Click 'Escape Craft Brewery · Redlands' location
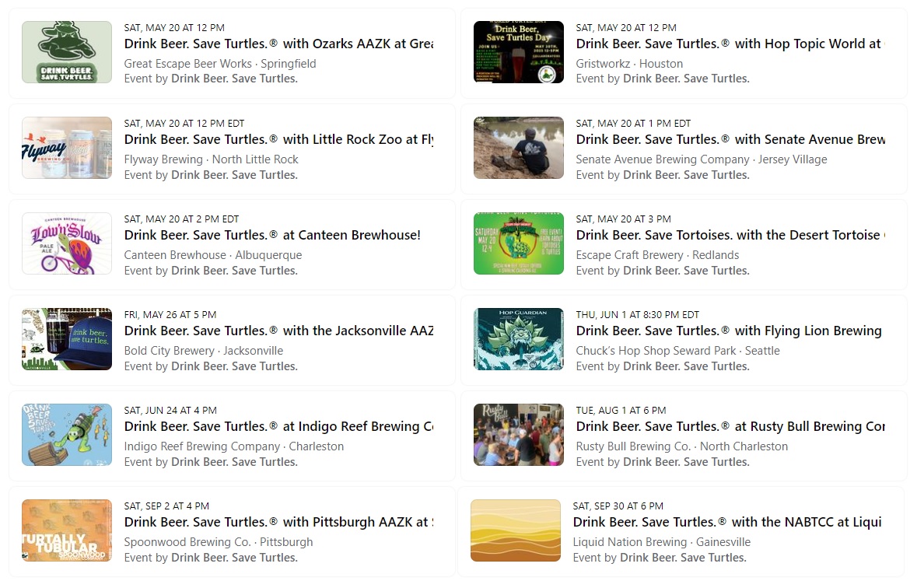This screenshot has width=917, height=588. coord(657,255)
